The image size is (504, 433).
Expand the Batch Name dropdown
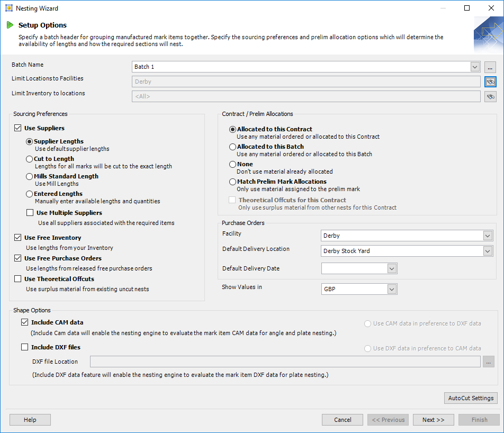[474, 67]
